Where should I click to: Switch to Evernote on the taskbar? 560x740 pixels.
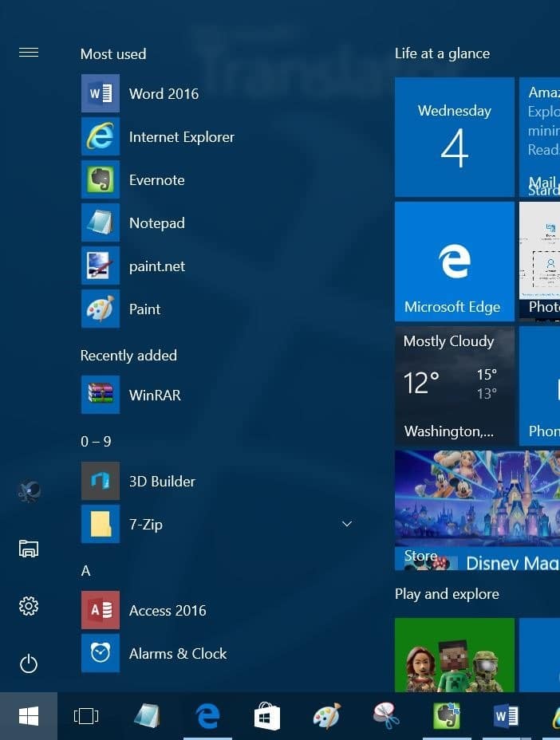tap(446, 716)
